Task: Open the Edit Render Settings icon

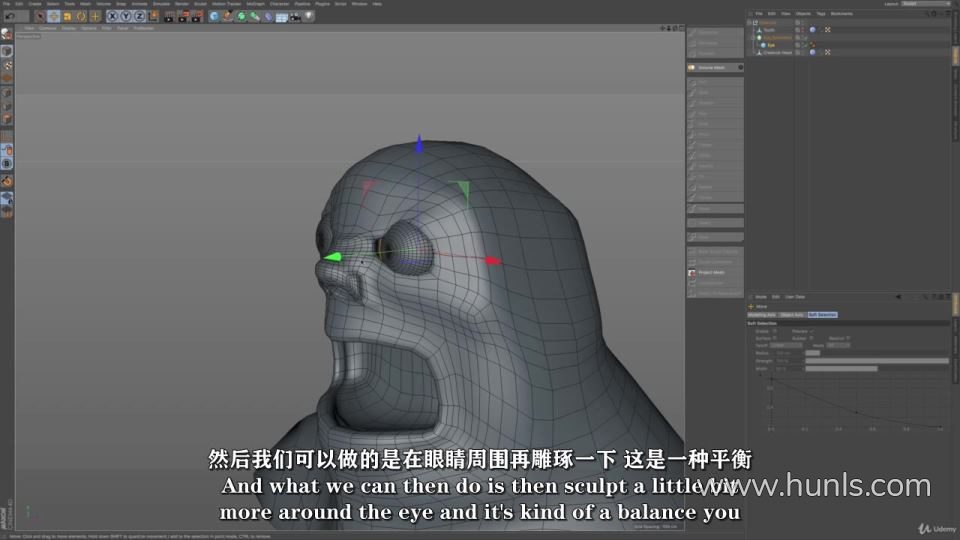Action: pyautogui.click(x=197, y=17)
